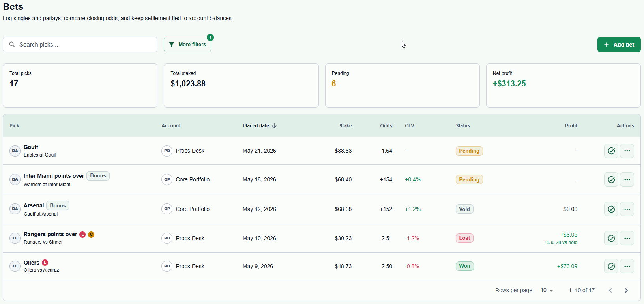Click the active filter count badge

[210, 37]
